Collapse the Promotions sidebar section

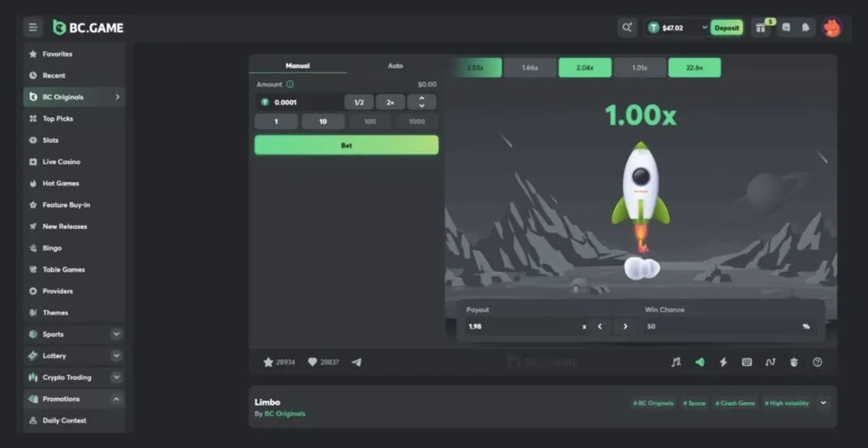coord(116,399)
